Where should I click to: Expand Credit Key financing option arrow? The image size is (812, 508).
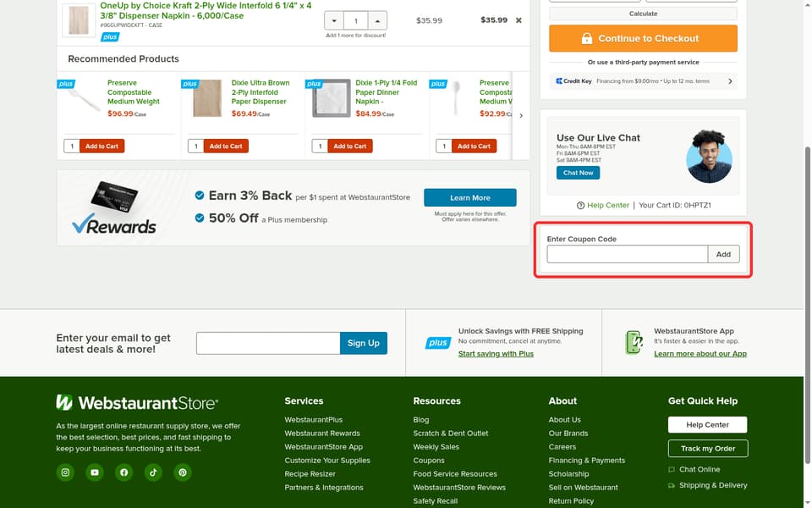(x=730, y=81)
